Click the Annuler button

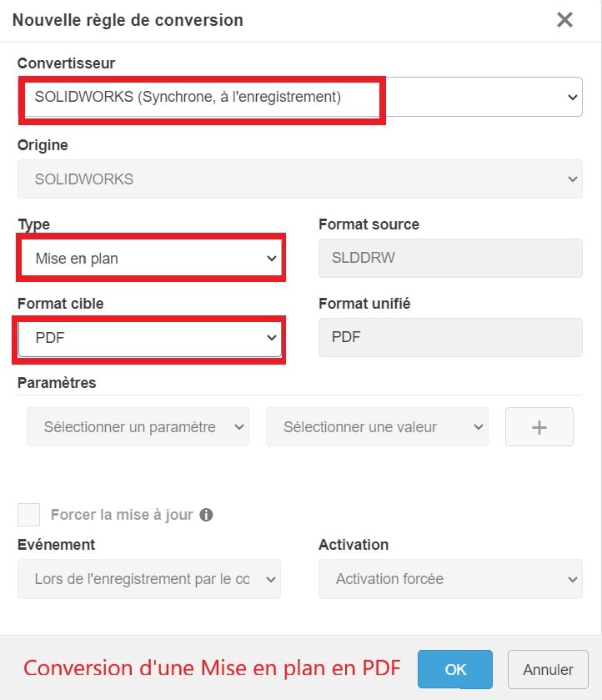coord(548,669)
